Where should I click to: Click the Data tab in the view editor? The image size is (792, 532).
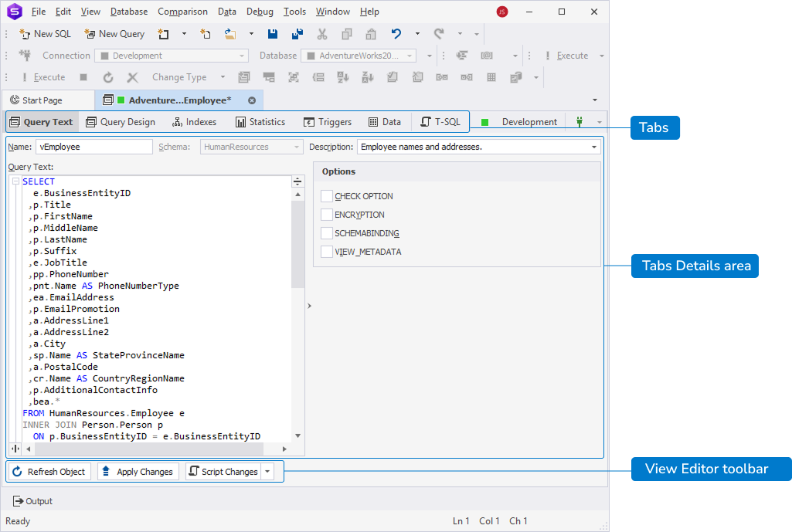pos(385,122)
